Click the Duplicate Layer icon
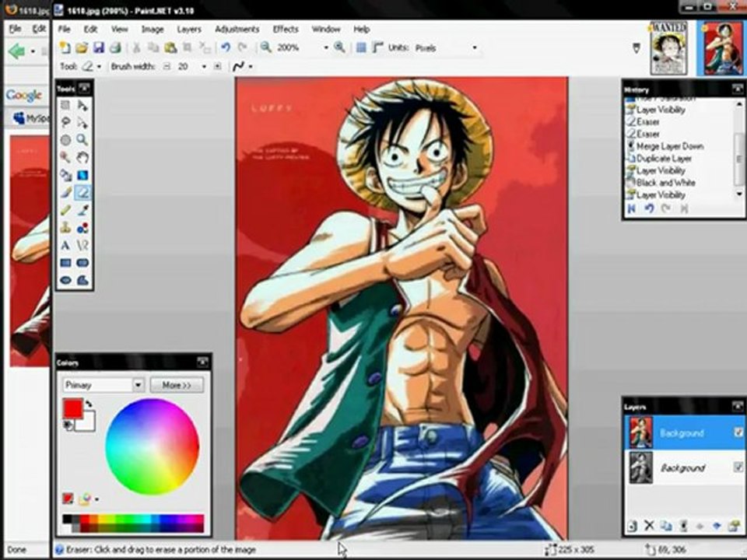The height and width of the screenshot is (560, 747). point(666,526)
